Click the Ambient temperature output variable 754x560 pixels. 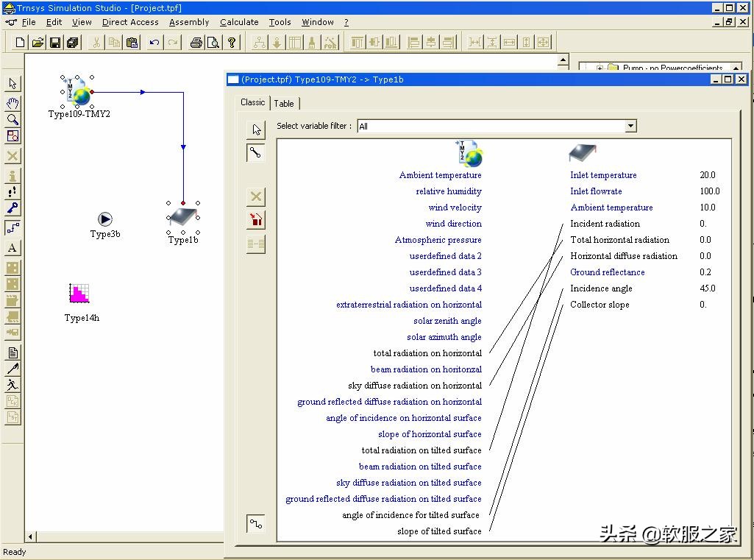pyautogui.click(x=440, y=175)
